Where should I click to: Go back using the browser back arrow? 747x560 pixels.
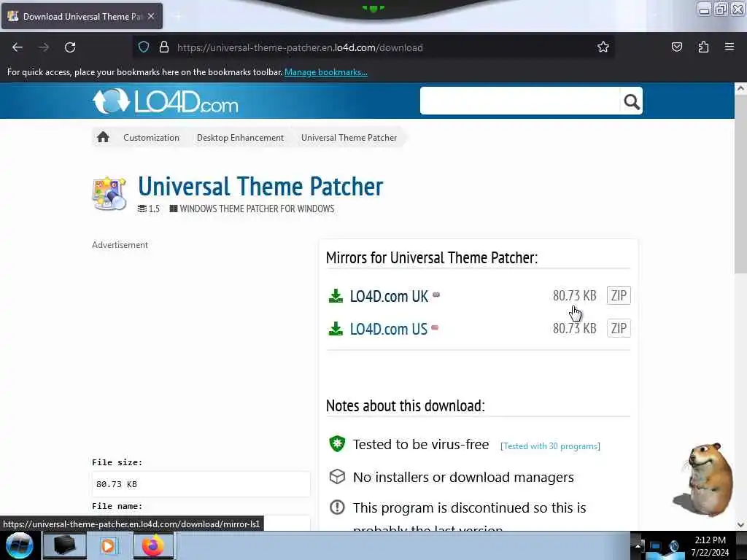[x=18, y=47]
